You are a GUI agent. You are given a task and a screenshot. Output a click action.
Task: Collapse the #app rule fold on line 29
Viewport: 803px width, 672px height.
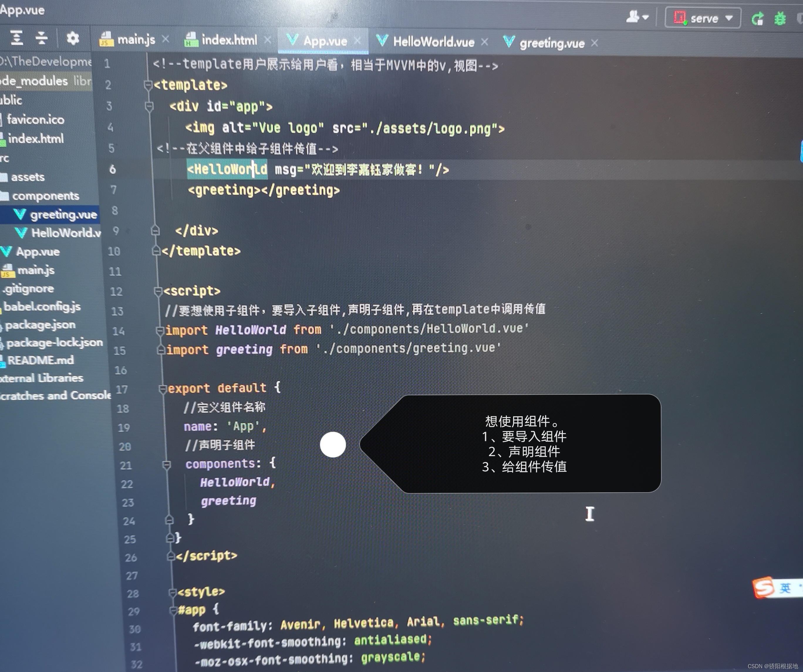point(173,610)
